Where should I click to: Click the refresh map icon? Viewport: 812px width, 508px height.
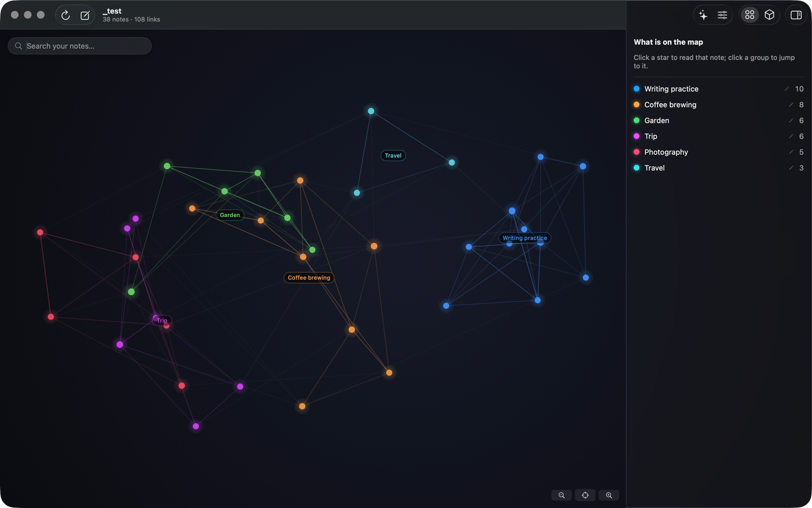tap(65, 15)
